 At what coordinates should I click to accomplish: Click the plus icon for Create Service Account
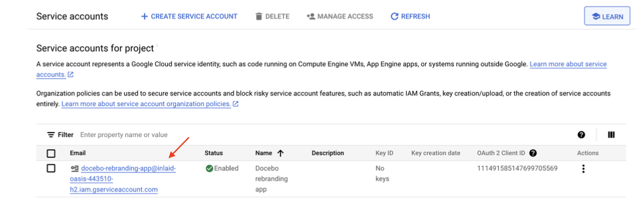(x=144, y=16)
